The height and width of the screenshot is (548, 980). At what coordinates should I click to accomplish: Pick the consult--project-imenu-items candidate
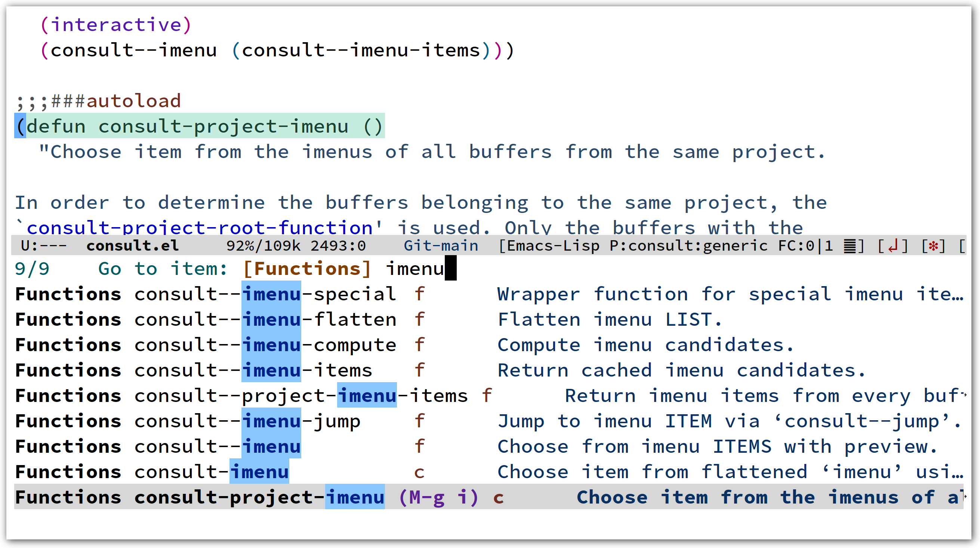[301, 396]
